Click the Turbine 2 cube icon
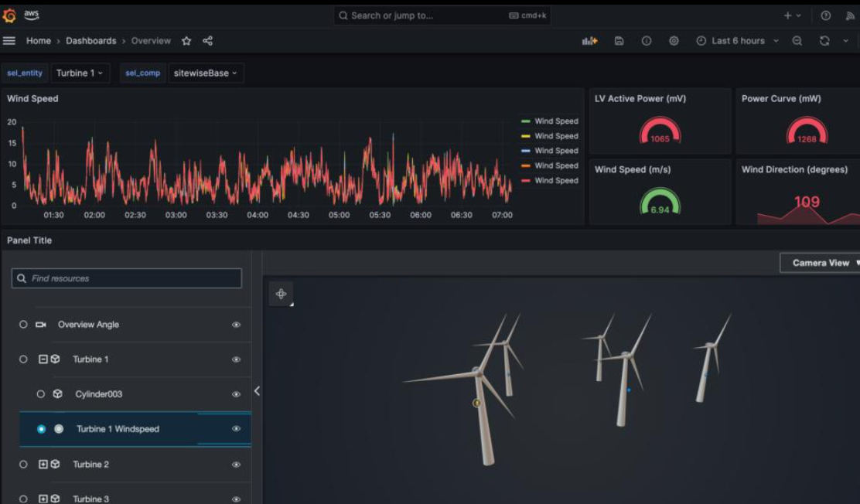Viewport: 860px width, 504px height. (x=56, y=464)
